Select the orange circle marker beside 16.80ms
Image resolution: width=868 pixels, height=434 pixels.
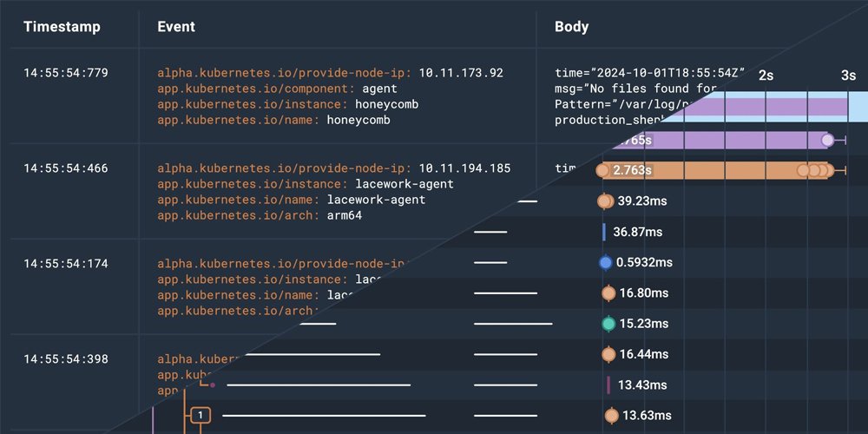(x=609, y=293)
